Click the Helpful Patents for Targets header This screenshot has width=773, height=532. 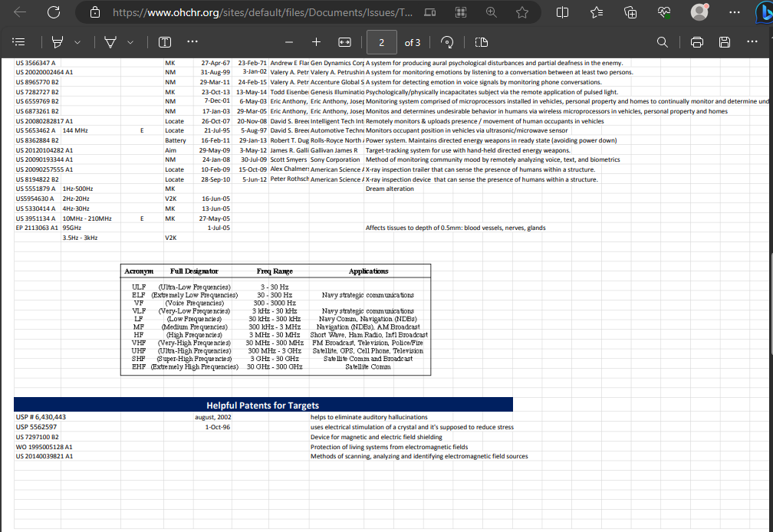[263, 406]
